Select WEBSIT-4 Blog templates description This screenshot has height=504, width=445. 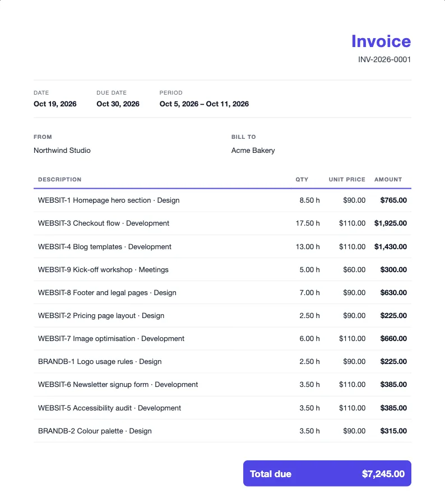pyautogui.click(x=105, y=246)
